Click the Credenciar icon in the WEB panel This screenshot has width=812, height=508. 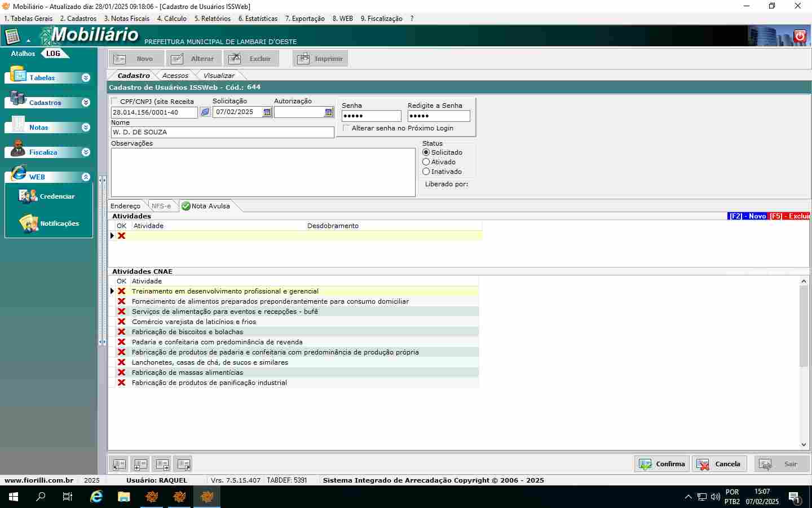[x=28, y=196]
